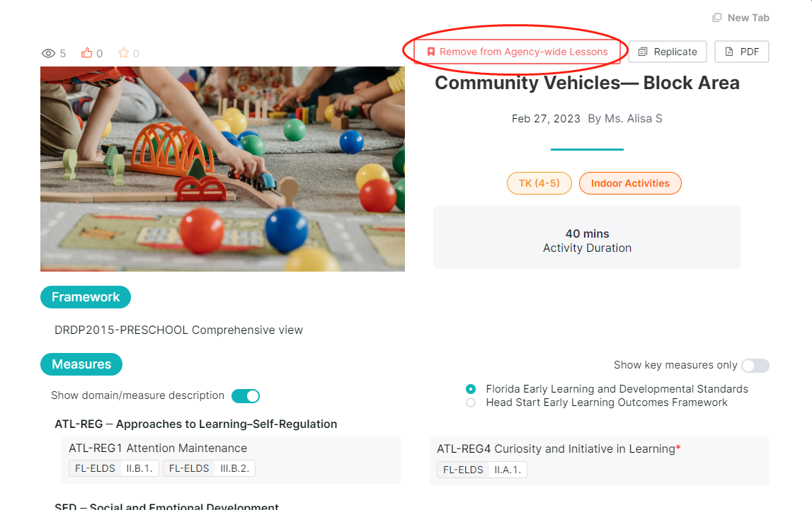Click the PDF file icon

pos(729,52)
